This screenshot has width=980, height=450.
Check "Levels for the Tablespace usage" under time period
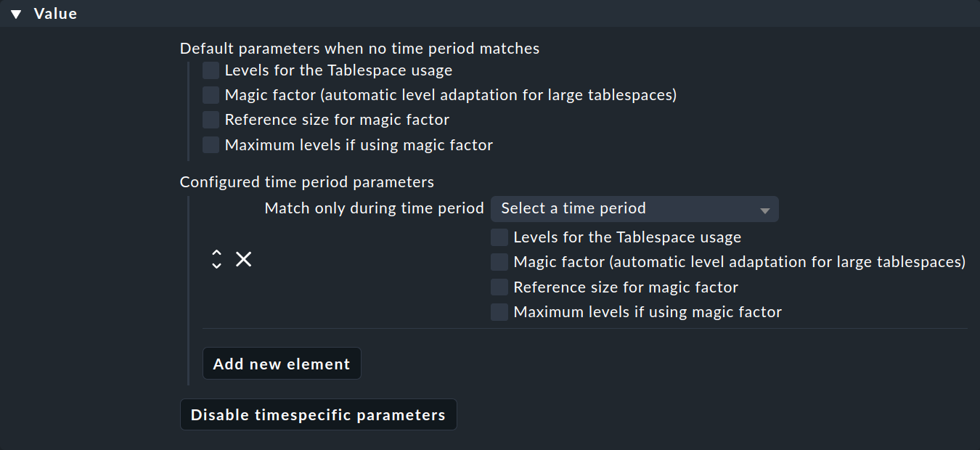(499, 237)
